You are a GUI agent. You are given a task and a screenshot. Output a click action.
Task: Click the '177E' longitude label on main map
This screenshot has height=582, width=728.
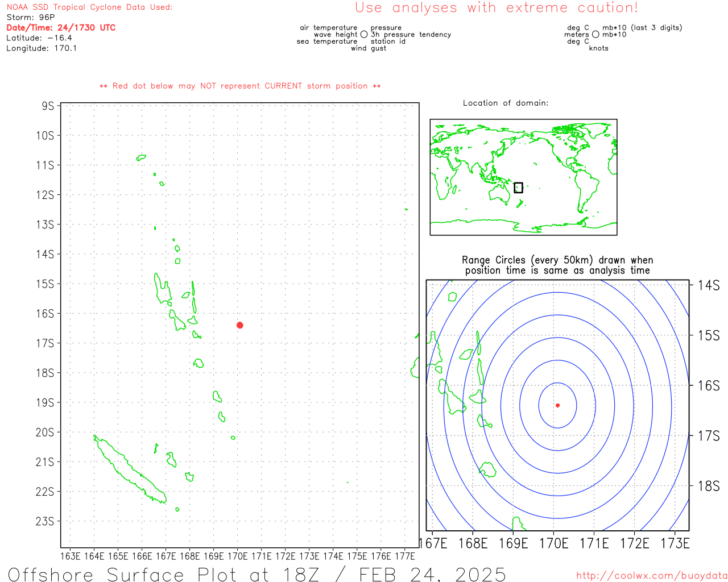point(405,556)
